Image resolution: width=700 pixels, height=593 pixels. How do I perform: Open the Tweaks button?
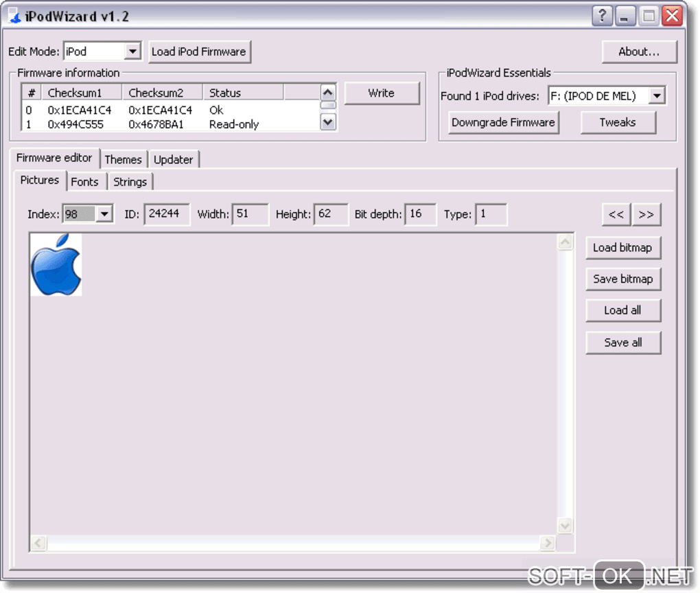(x=618, y=122)
